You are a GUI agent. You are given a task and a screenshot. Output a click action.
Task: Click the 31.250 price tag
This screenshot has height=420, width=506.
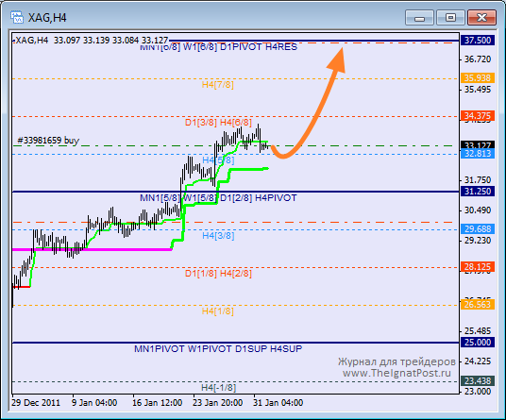click(478, 192)
